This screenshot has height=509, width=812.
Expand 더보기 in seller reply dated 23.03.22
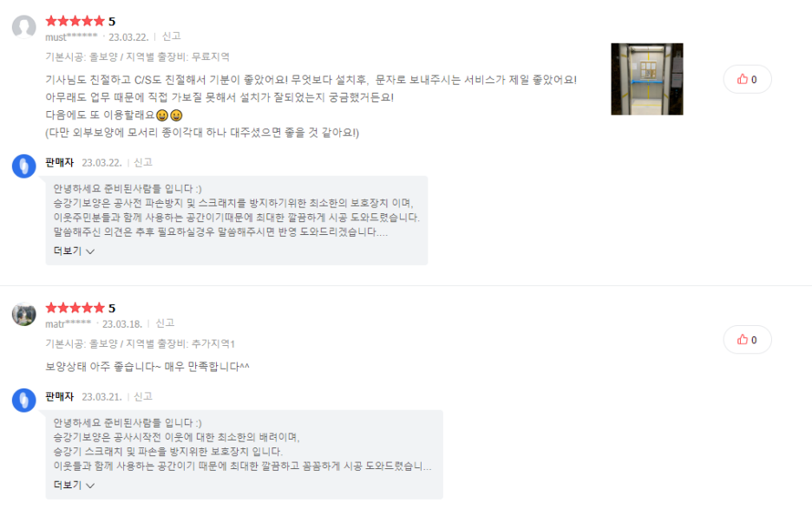(74, 251)
